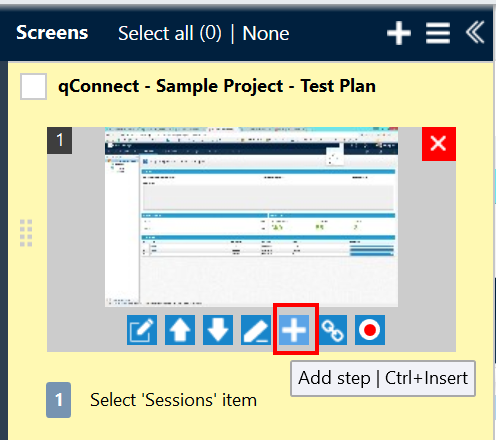Move screen down with down arrow icon
The image size is (496, 440).
click(x=218, y=330)
